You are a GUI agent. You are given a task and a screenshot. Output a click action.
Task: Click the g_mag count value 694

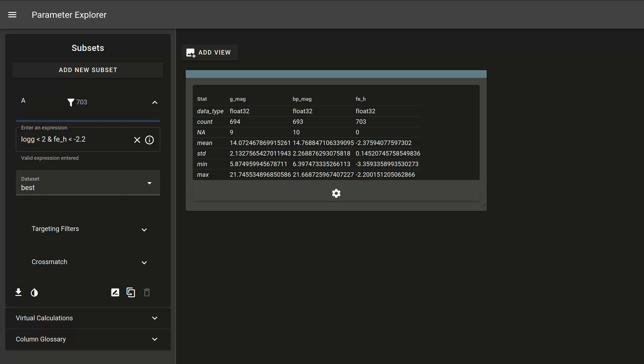coord(235,122)
